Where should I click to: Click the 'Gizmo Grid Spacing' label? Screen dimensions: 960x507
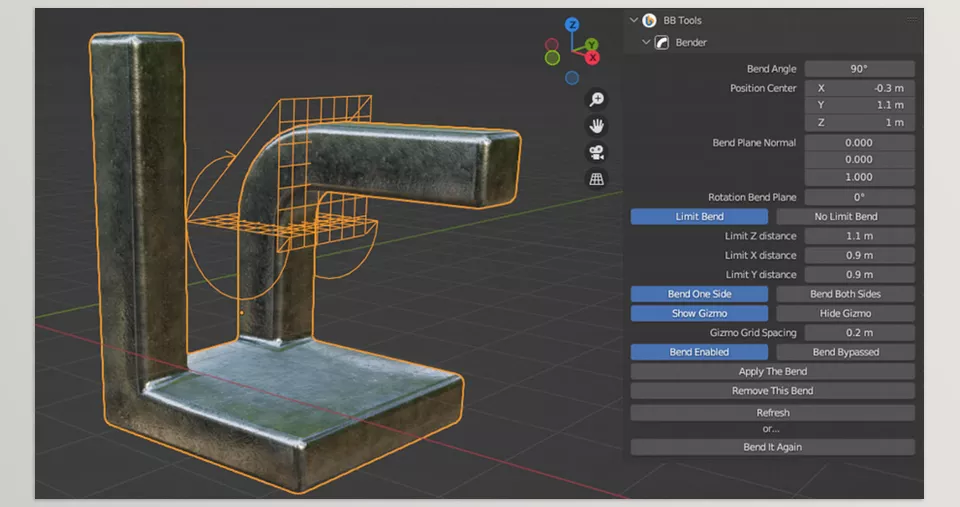click(753, 332)
